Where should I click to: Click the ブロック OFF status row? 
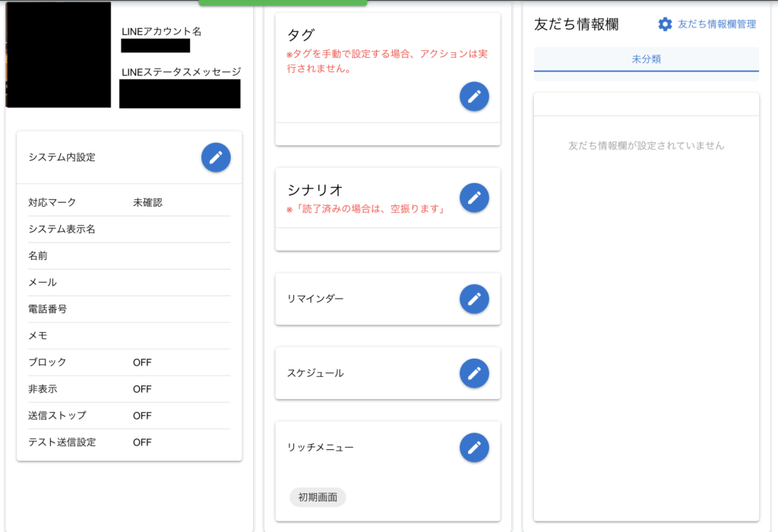click(129, 363)
